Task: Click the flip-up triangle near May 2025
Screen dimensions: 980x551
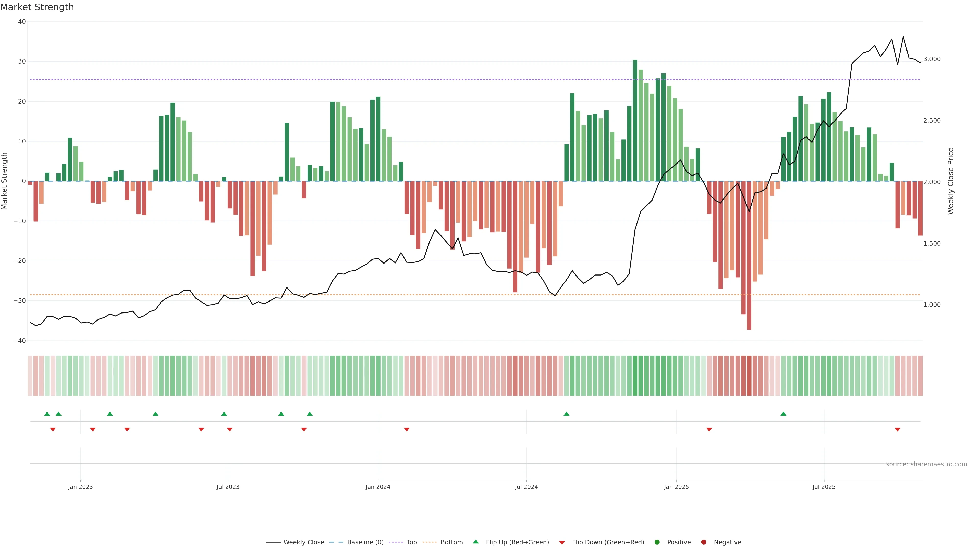Action: 783,414
